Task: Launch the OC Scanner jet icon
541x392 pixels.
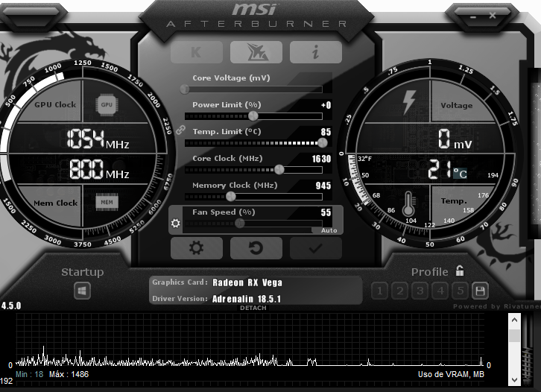Action: (x=256, y=52)
